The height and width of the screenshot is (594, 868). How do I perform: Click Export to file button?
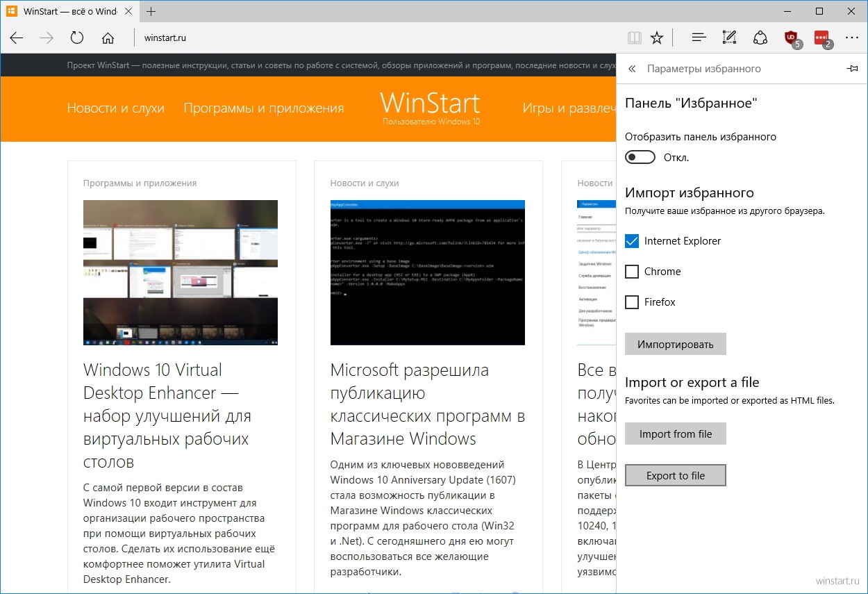676,475
